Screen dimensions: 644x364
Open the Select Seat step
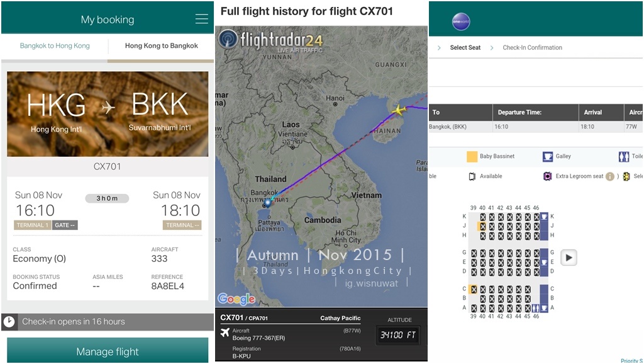pos(465,48)
